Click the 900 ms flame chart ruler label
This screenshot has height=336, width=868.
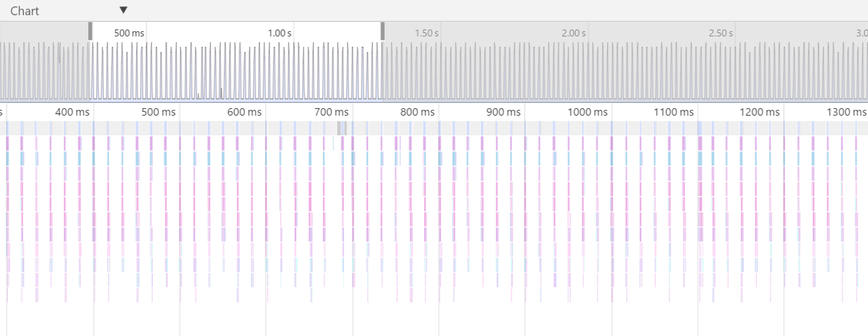point(504,112)
